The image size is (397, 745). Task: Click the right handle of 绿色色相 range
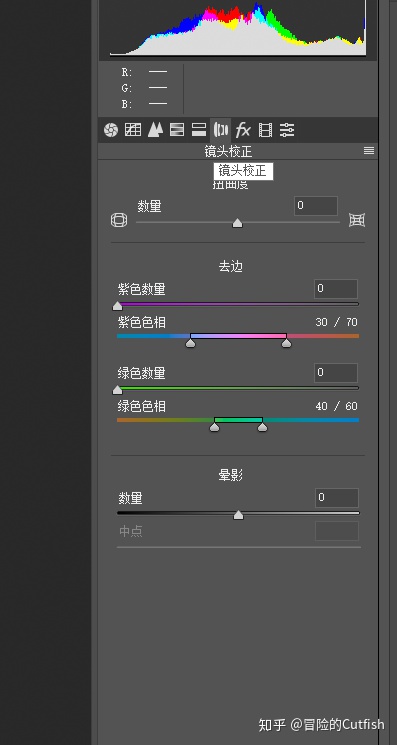coord(263,427)
